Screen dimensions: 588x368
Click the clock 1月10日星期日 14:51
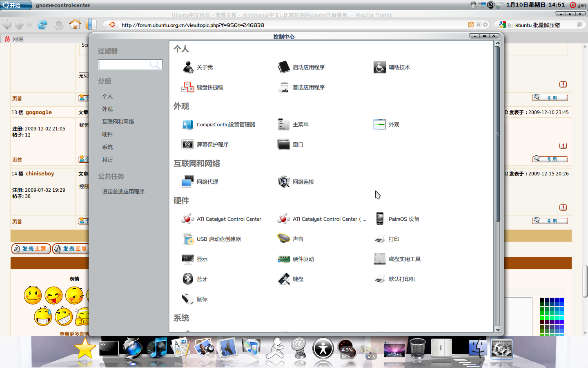(535, 5)
